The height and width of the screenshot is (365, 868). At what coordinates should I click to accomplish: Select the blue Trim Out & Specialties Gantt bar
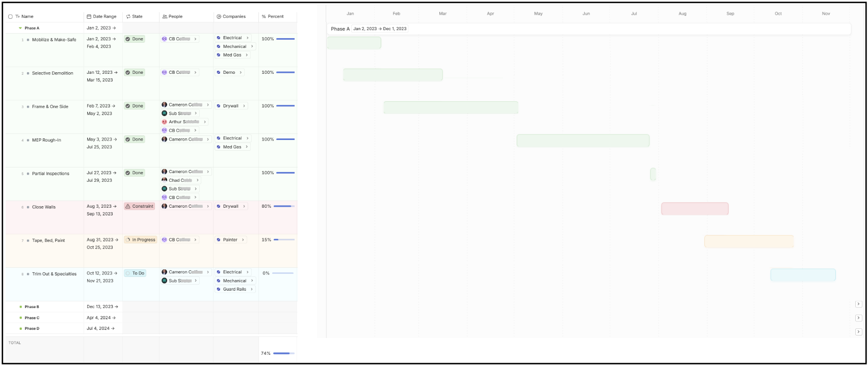803,275
